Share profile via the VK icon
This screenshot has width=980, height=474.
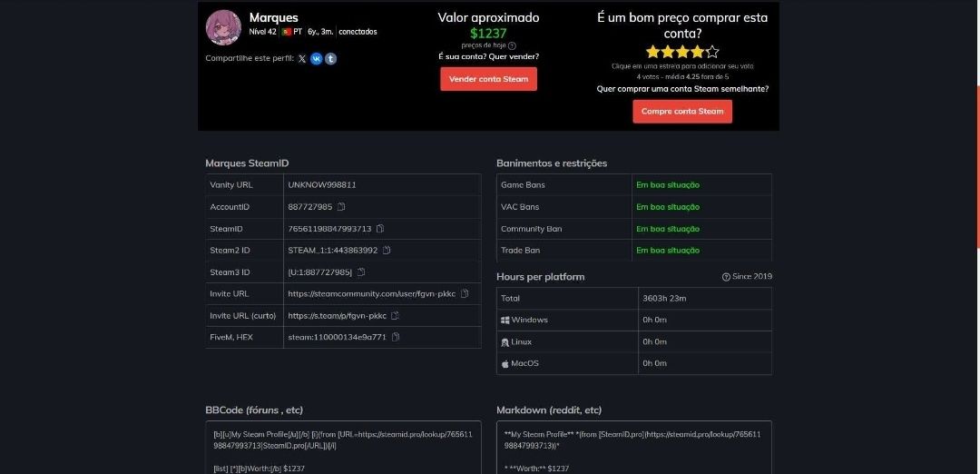click(317, 59)
